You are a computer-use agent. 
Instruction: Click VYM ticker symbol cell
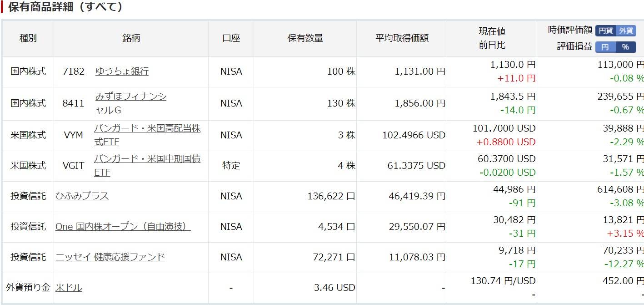point(74,135)
